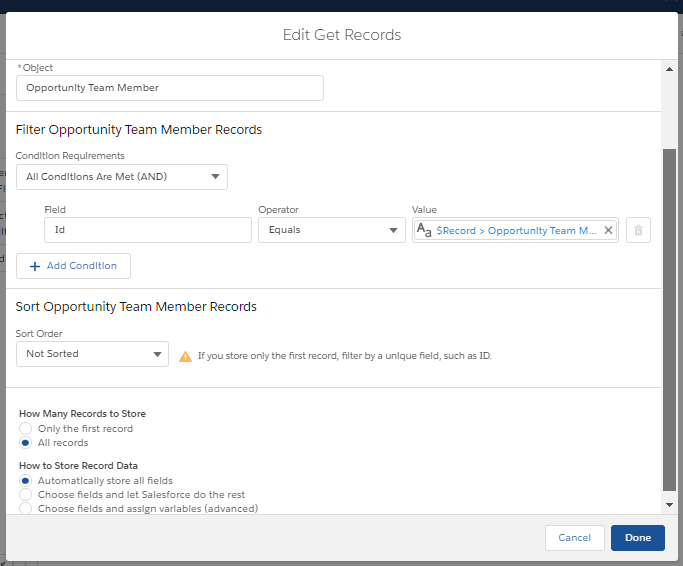
Task: Click Done to save the element
Action: (637, 538)
